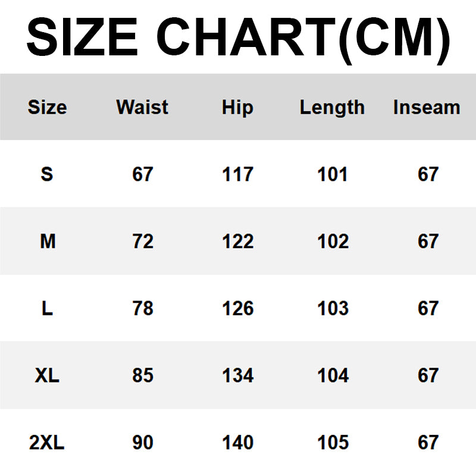This screenshot has height=476, width=476.
Task: Select the Size column header
Action: 47,107
